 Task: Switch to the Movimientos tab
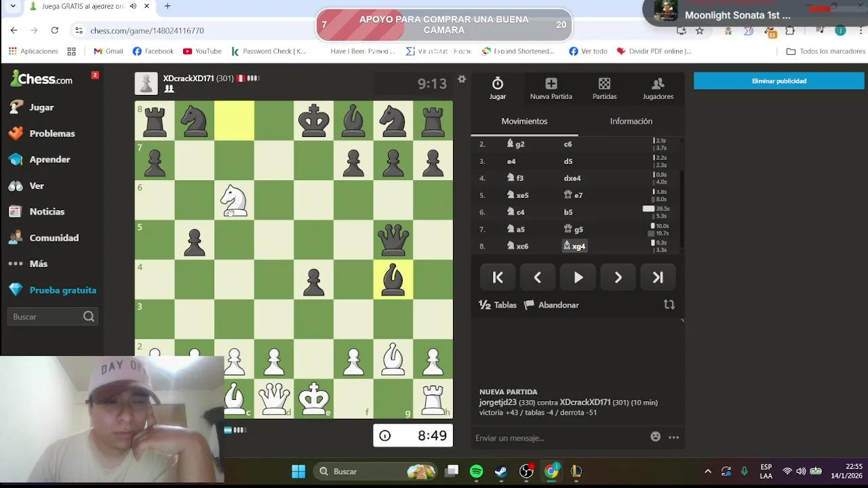tap(524, 121)
